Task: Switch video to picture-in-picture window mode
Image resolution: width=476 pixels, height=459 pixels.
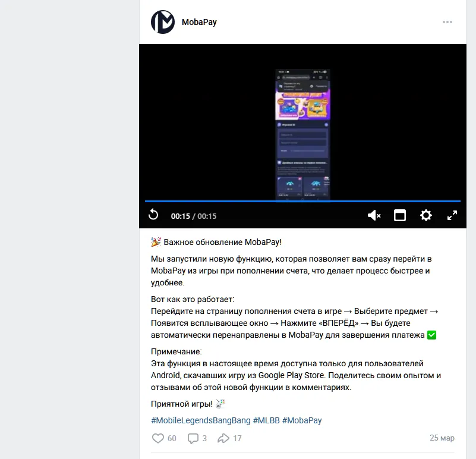Action: coord(400,215)
